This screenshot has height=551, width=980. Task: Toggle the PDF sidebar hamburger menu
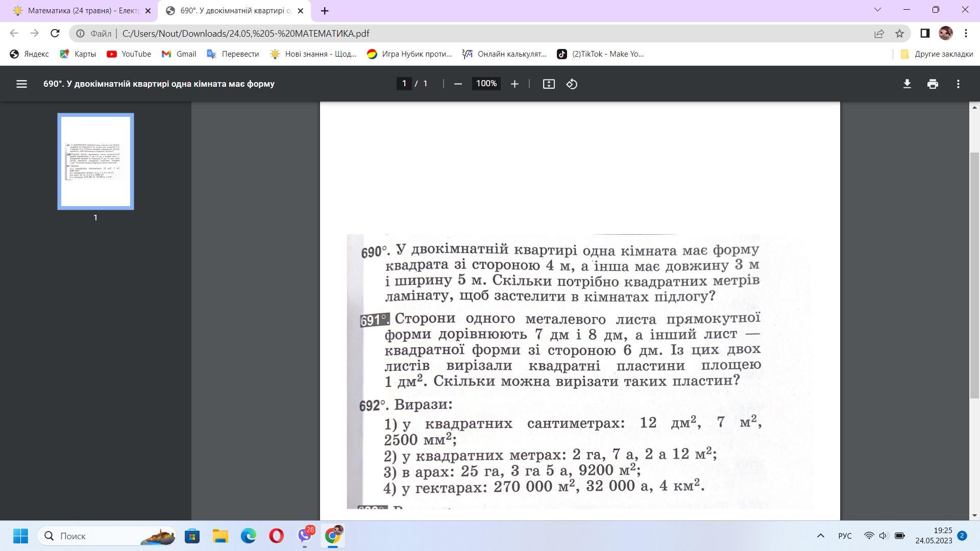pyautogui.click(x=21, y=84)
